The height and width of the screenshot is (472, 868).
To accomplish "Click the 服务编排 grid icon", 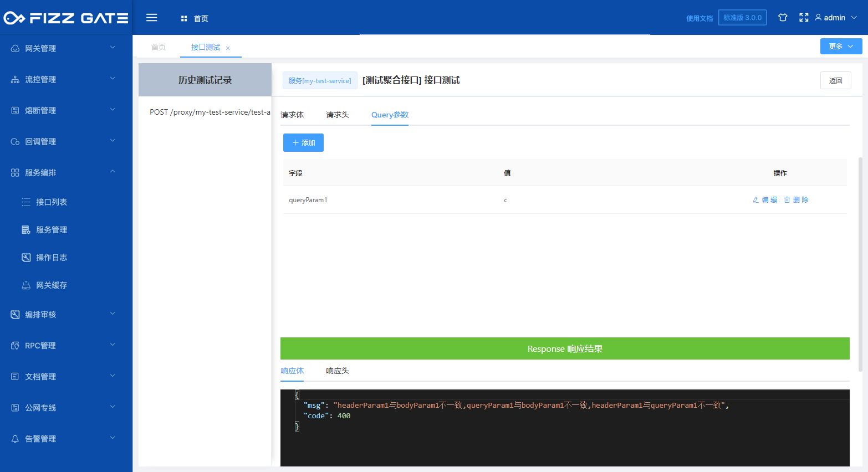I will [x=15, y=173].
